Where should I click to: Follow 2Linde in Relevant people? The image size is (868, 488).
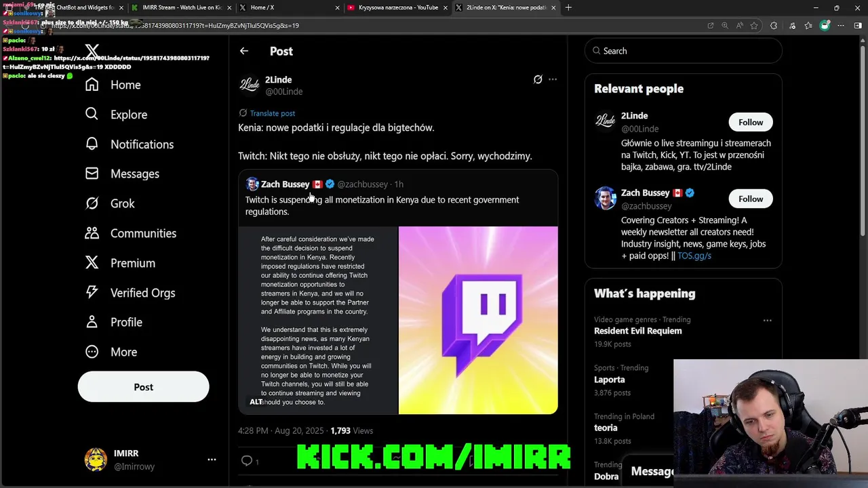751,122
